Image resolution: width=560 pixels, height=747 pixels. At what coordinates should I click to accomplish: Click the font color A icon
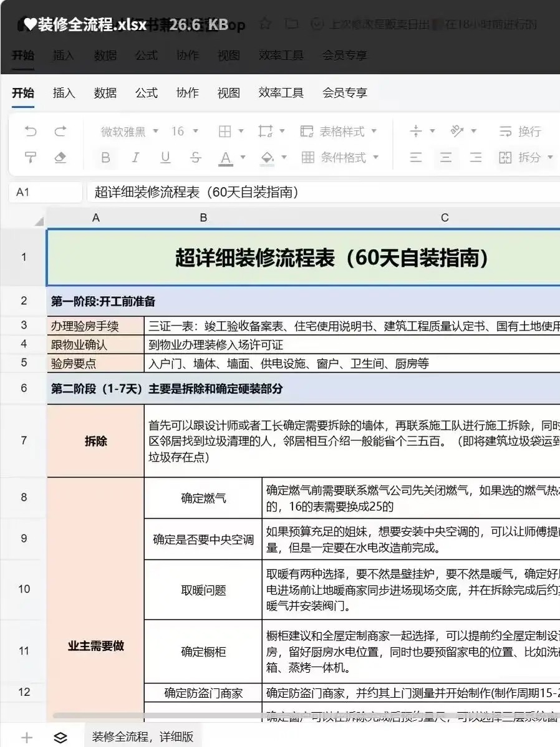click(226, 158)
